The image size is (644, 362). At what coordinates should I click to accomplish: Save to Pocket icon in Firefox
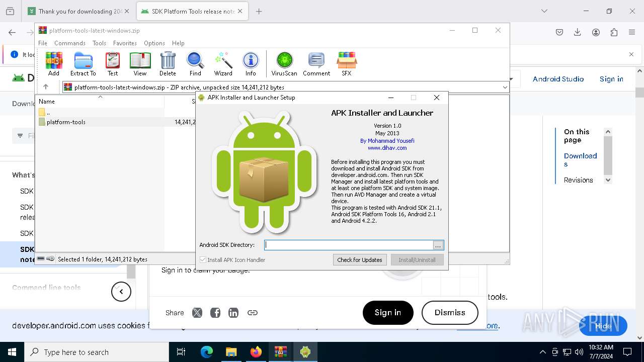(x=559, y=32)
